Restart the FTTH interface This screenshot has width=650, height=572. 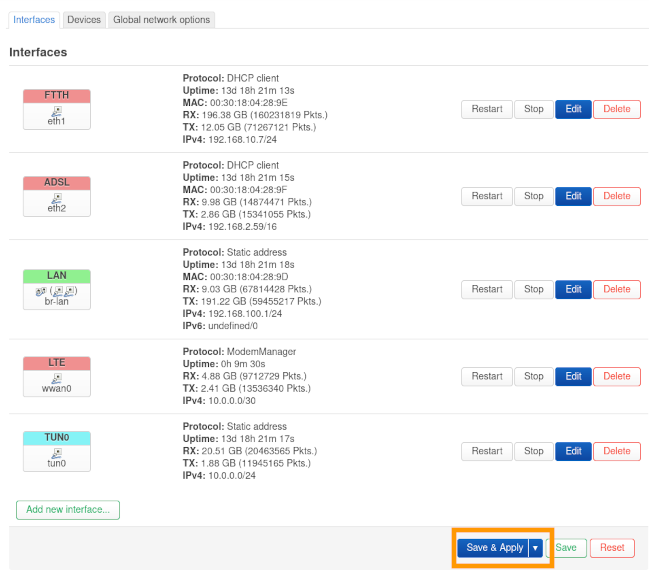point(487,109)
